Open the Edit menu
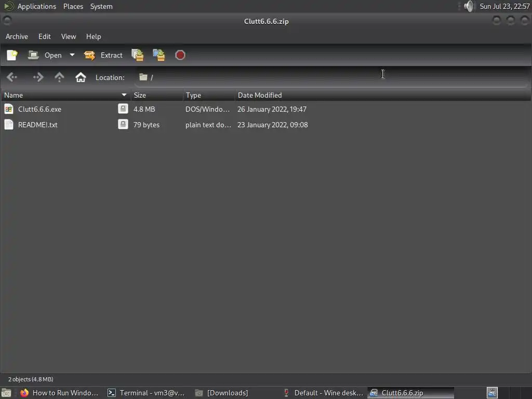The image size is (532, 399). click(45, 36)
